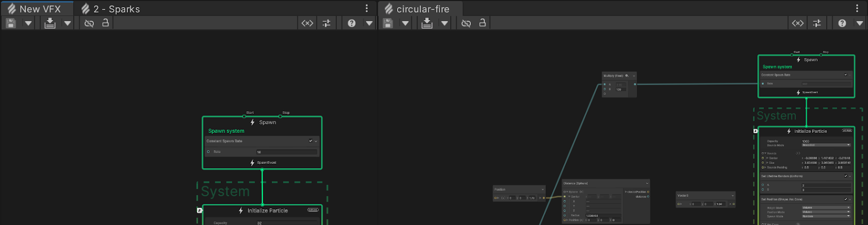The image size is (868, 225).
Task: Open the compile options dropdown in circular-fire
Action: click(444, 23)
